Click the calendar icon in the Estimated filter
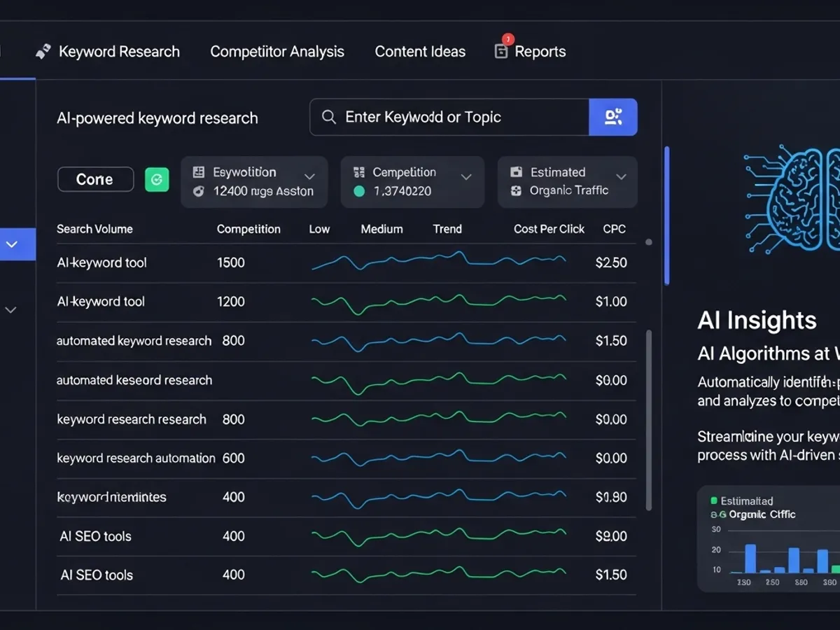Viewport: 840px width, 630px height. pyautogui.click(x=517, y=171)
